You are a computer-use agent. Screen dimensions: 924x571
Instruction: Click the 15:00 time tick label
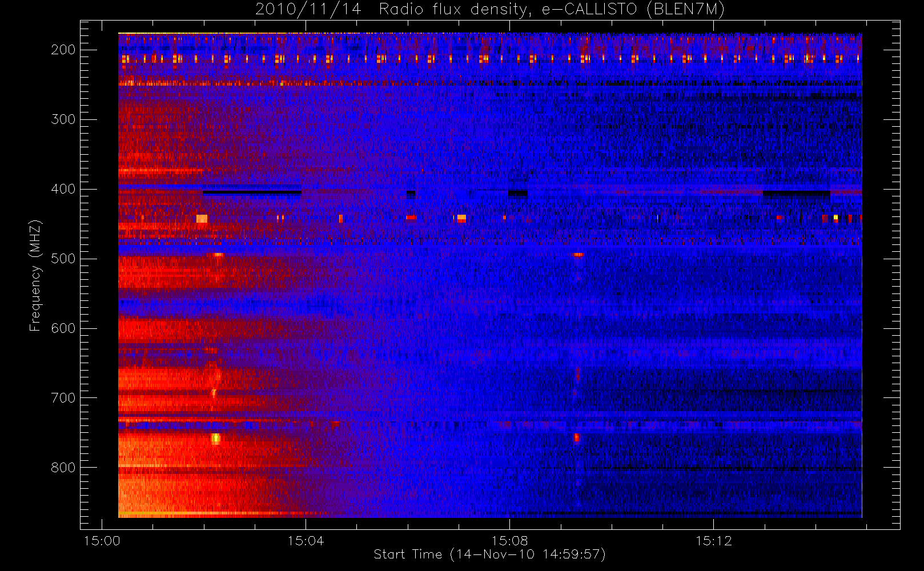(x=102, y=541)
